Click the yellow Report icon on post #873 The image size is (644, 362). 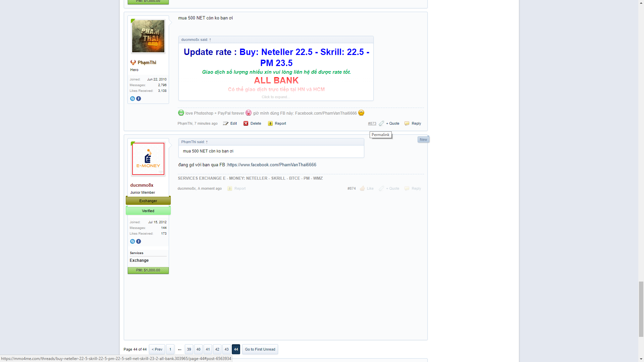(x=270, y=123)
